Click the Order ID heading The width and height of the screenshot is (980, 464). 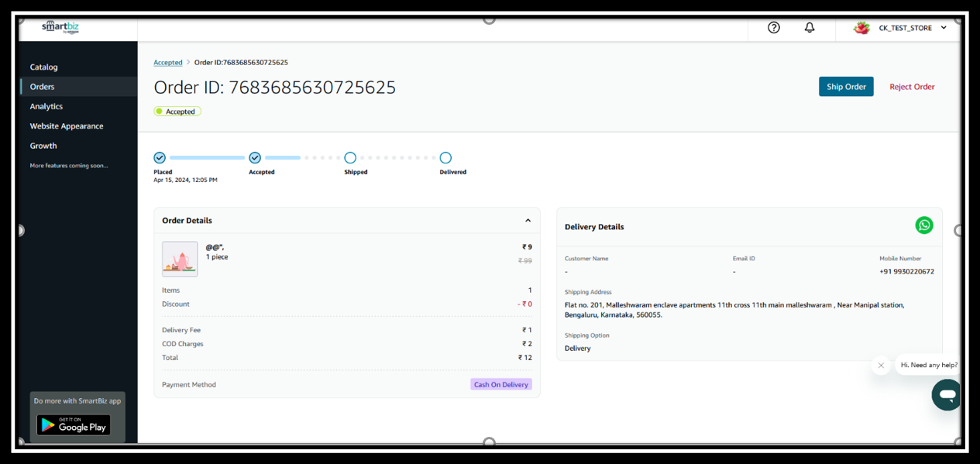(x=275, y=88)
